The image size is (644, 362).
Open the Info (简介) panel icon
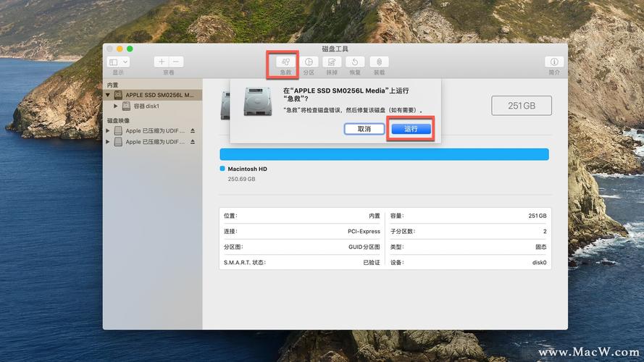[x=554, y=62]
